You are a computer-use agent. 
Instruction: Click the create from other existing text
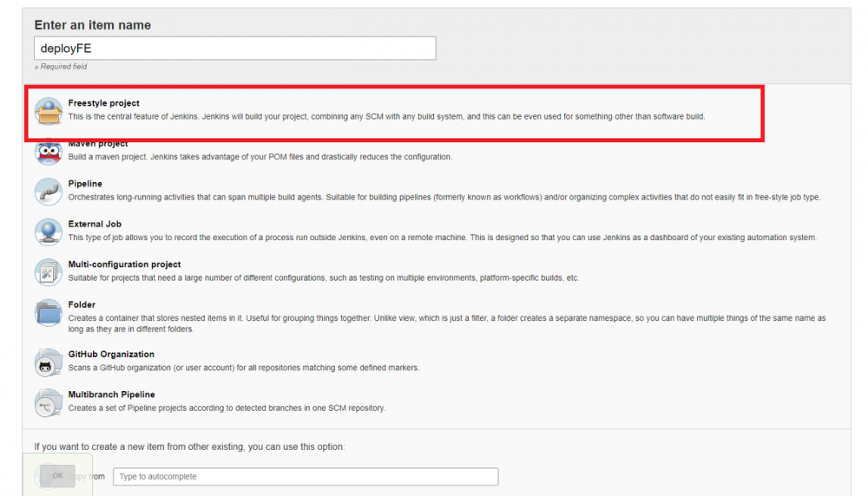189,447
